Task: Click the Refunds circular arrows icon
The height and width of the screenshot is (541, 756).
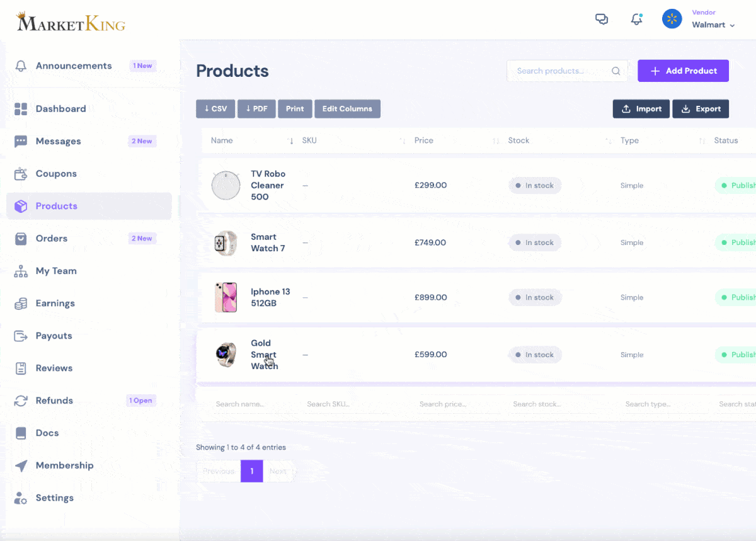Action: [x=21, y=401]
